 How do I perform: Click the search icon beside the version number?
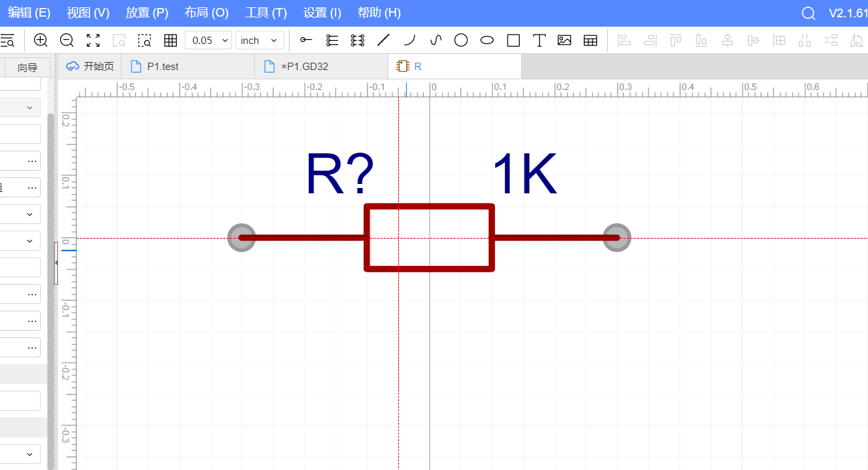[x=809, y=13]
